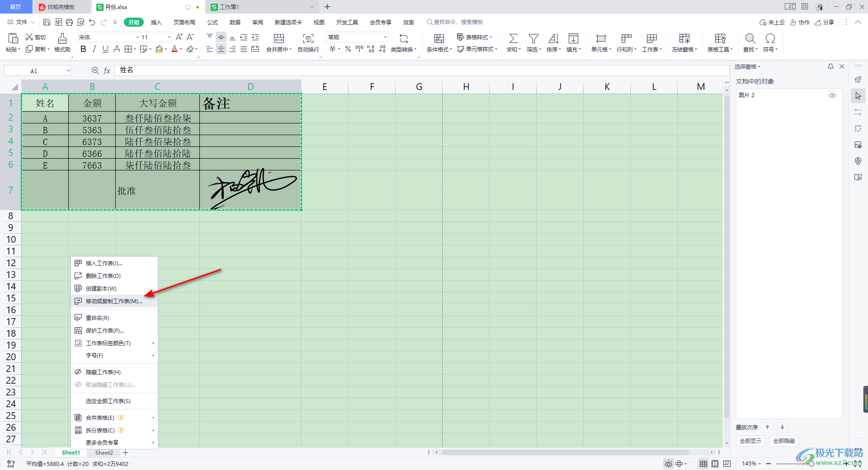Click the 全部隐藏 (Hide All) button
The height and width of the screenshot is (470, 868).
click(784, 441)
